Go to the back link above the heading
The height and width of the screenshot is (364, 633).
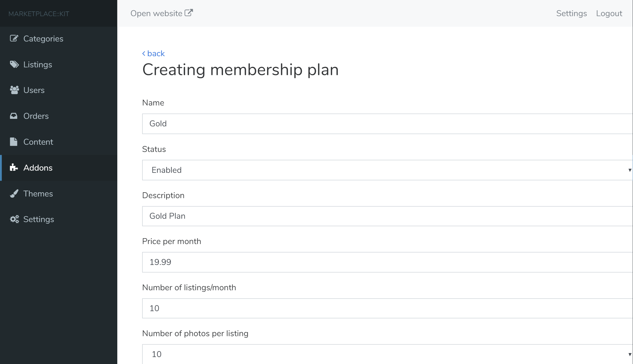point(154,53)
